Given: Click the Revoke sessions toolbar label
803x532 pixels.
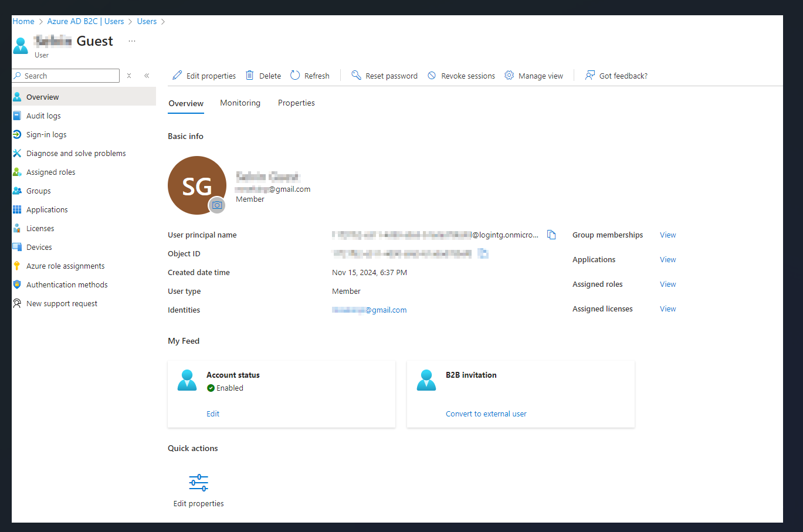Looking at the screenshot, I should (x=468, y=76).
